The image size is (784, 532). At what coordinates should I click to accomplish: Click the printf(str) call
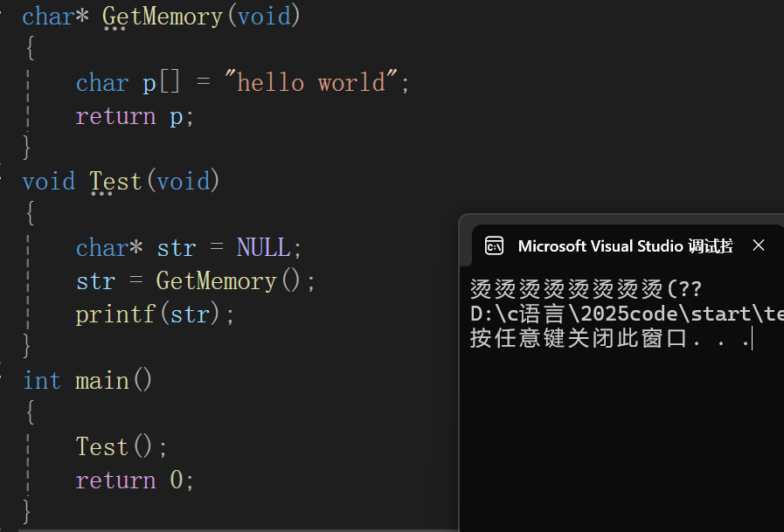(148, 314)
